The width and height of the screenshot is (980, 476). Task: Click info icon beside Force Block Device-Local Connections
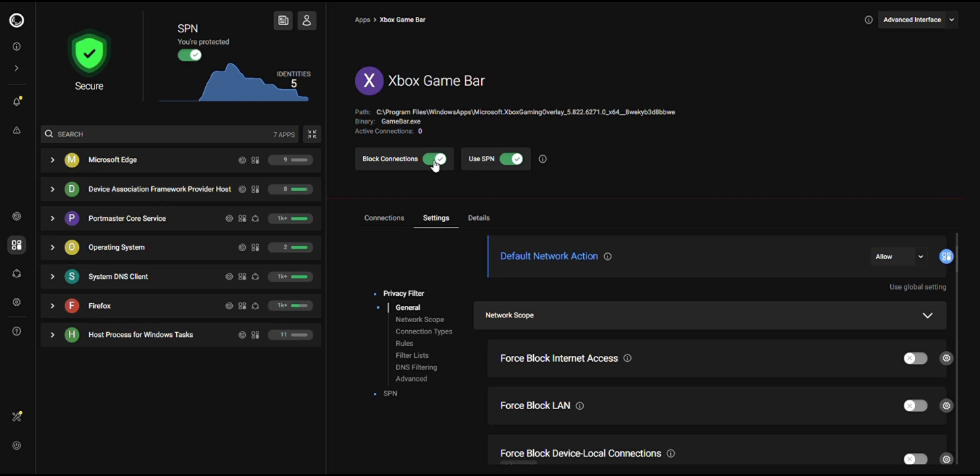tap(671, 454)
